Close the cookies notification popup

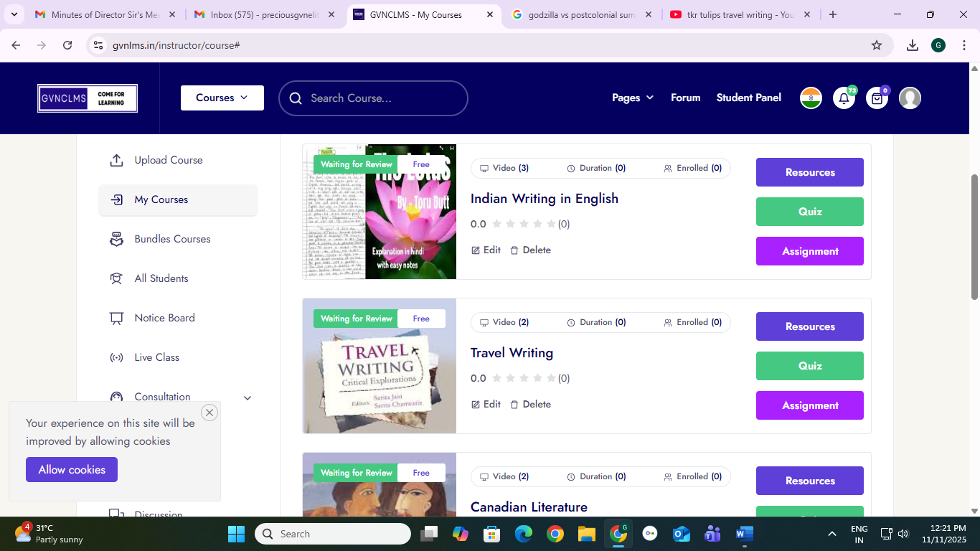coord(209,413)
